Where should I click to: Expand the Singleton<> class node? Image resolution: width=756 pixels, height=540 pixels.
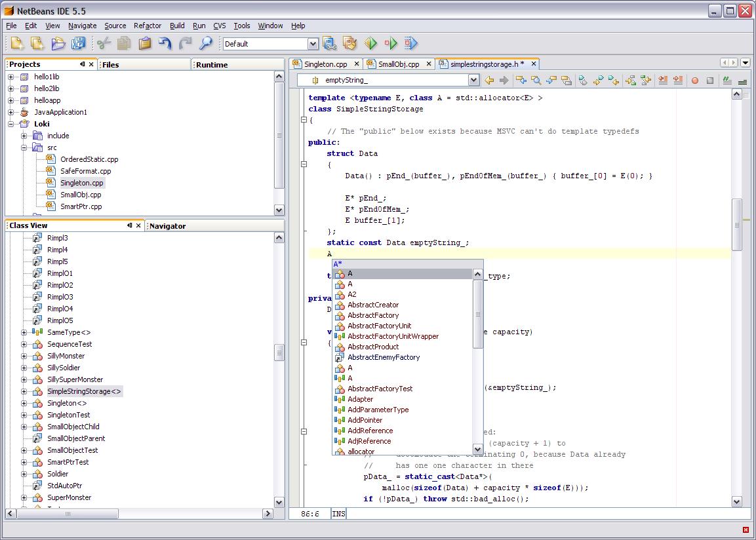pyautogui.click(x=24, y=403)
